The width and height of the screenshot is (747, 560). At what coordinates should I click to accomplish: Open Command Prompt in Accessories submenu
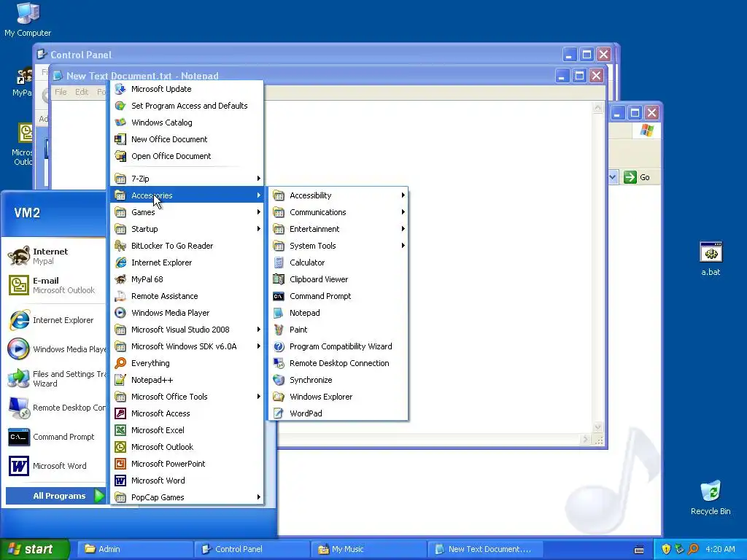click(338, 296)
